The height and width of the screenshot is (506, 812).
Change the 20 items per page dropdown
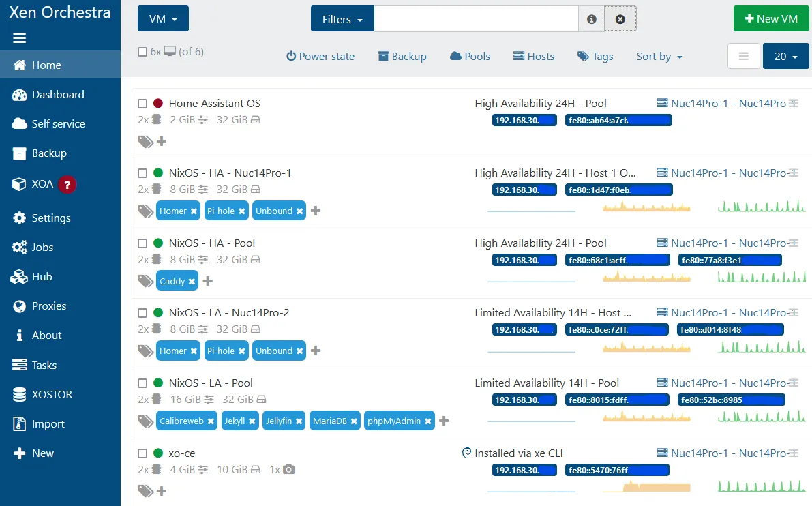pyautogui.click(x=785, y=57)
